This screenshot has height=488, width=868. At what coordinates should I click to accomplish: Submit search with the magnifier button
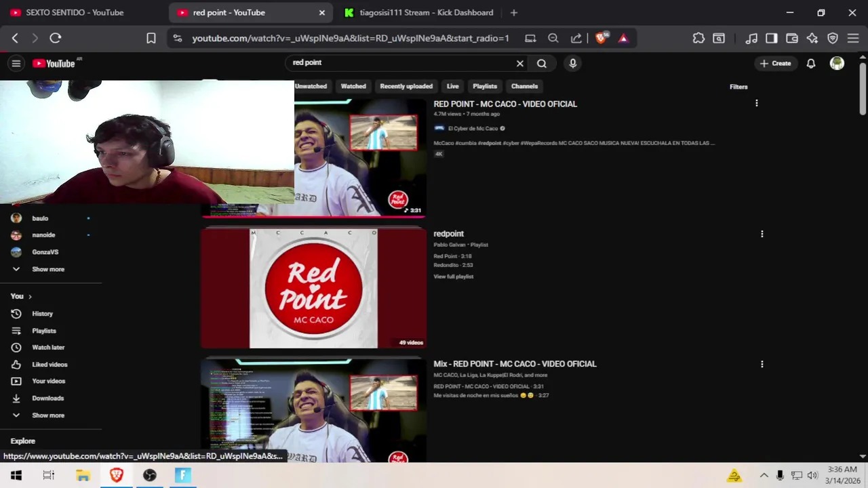[542, 63]
